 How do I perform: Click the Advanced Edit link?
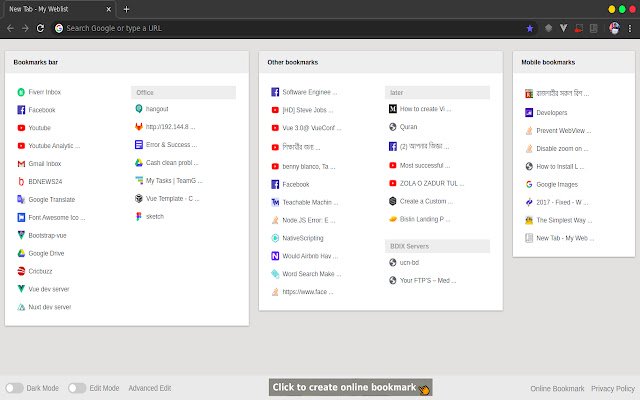point(150,388)
